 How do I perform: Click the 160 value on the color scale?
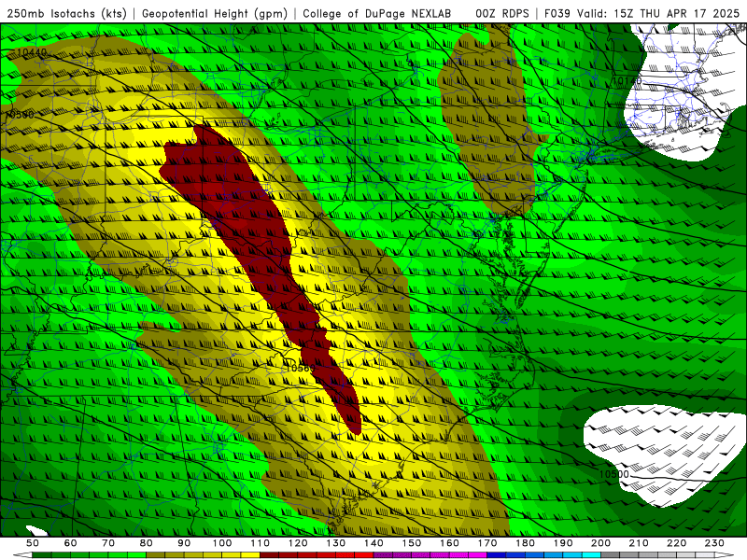click(449, 543)
